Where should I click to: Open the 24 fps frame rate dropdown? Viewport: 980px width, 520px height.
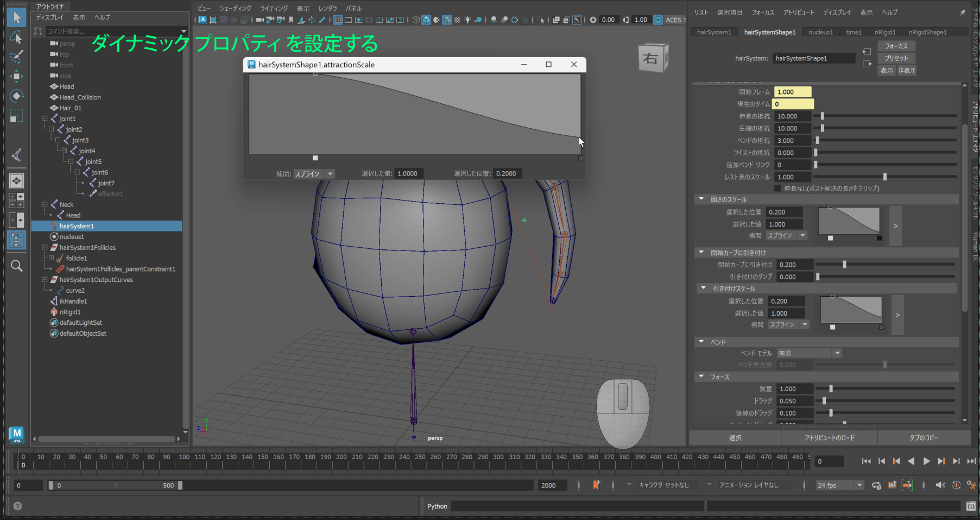839,485
